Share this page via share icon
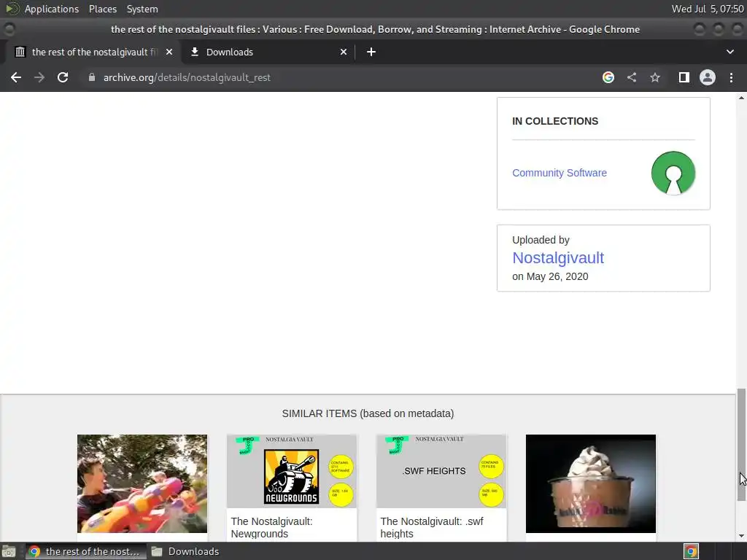This screenshot has height=560, width=747. coord(632,77)
